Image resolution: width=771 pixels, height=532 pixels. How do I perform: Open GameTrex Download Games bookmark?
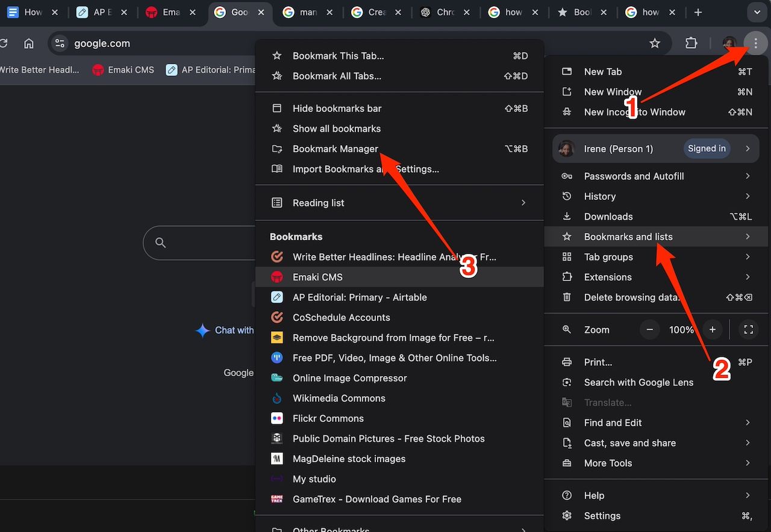pyautogui.click(x=399, y=499)
